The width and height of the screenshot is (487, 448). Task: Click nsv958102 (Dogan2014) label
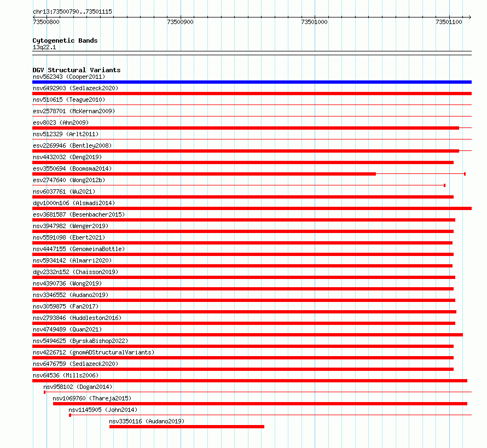coord(78,387)
